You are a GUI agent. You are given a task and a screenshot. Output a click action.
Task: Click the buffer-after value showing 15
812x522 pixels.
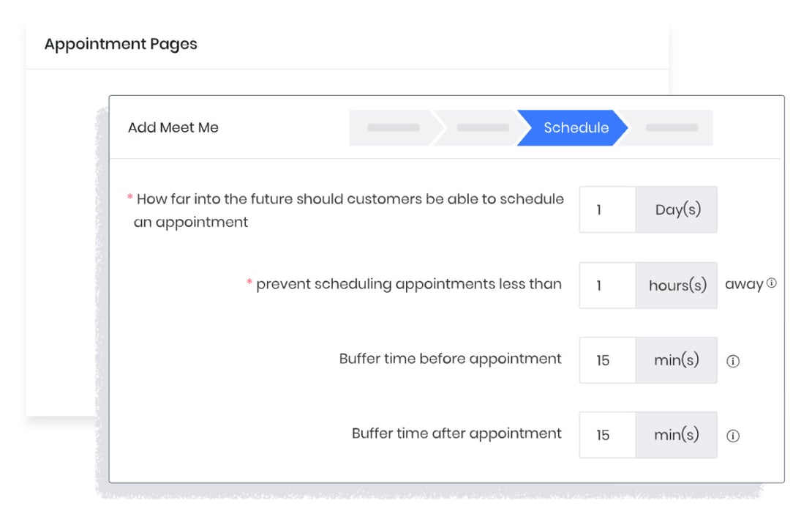[x=606, y=435]
